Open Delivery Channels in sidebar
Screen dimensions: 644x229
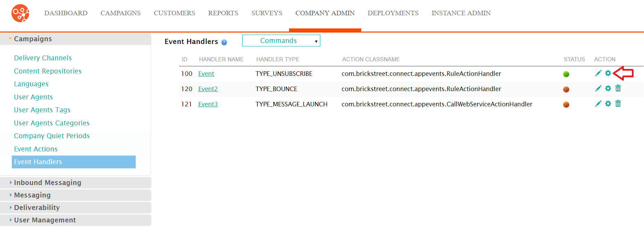pyautogui.click(x=43, y=58)
